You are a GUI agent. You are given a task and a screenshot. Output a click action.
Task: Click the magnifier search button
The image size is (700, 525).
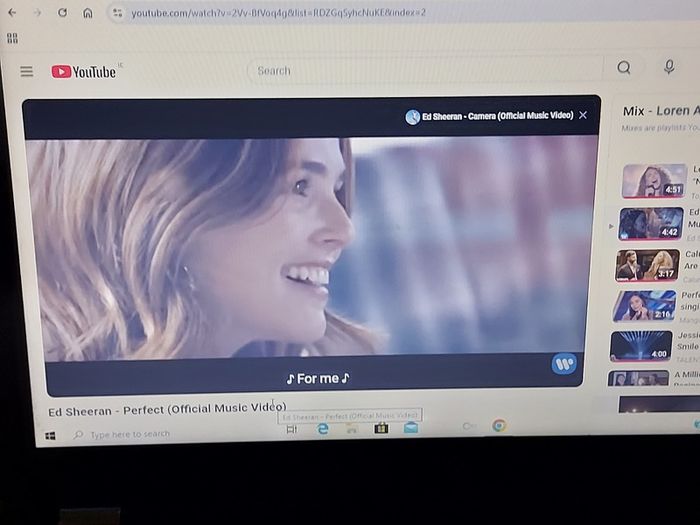[624, 67]
